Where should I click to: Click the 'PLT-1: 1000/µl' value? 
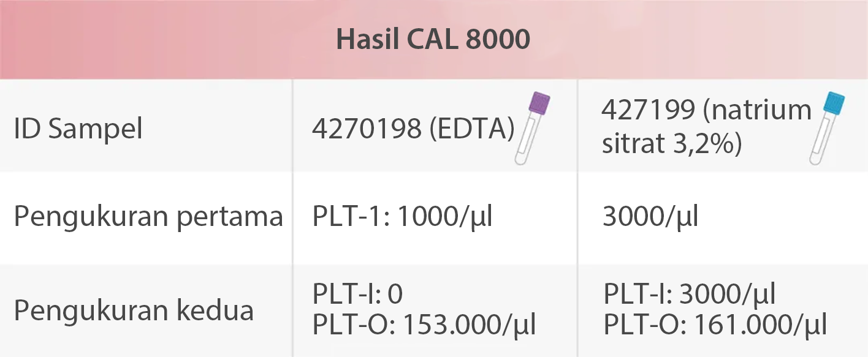[x=402, y=217]
